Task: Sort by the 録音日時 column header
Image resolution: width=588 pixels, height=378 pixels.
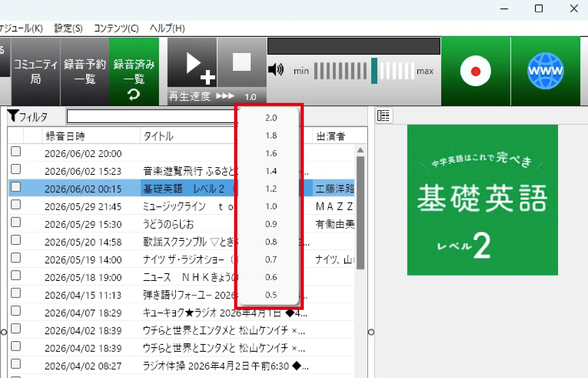Action: coord(91,136)
